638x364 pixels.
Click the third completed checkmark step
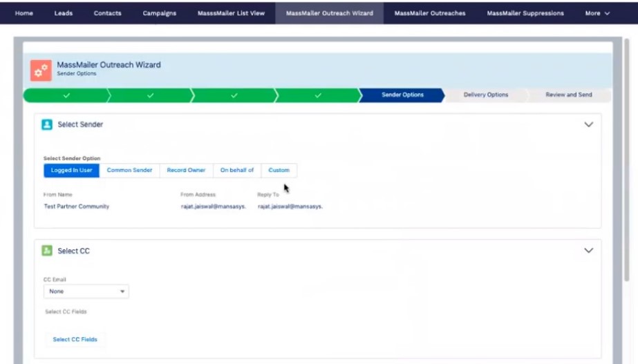tap(234, 95)
